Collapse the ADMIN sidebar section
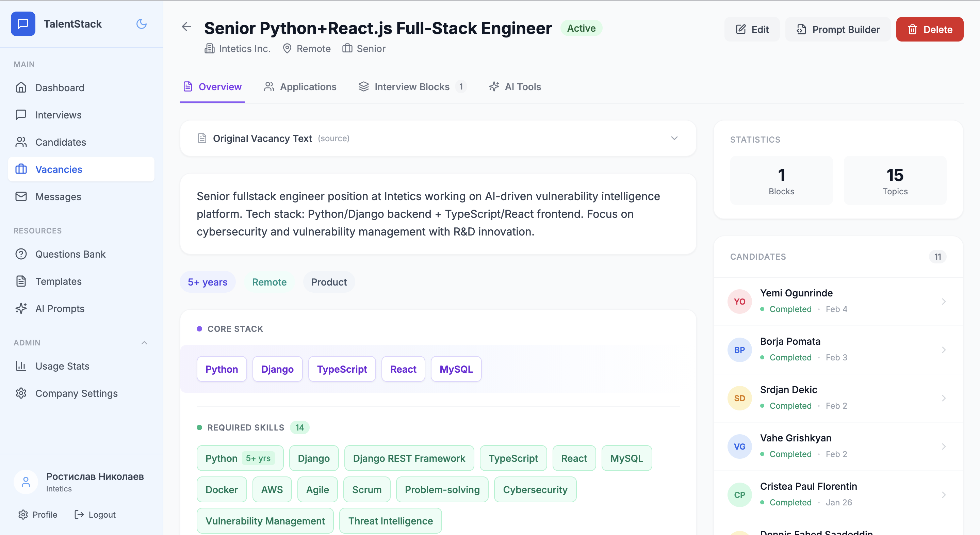Screen dimensions: 980x535 click(144, 343)
